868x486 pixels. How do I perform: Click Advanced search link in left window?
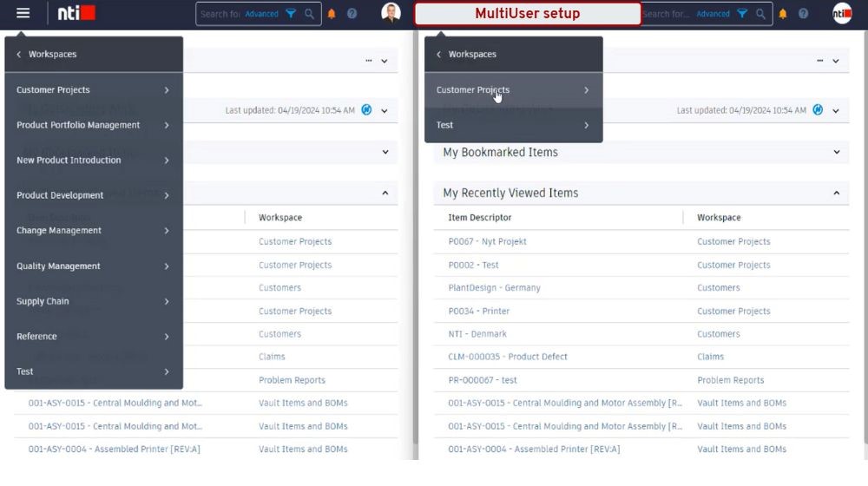[x=261, y=14]
